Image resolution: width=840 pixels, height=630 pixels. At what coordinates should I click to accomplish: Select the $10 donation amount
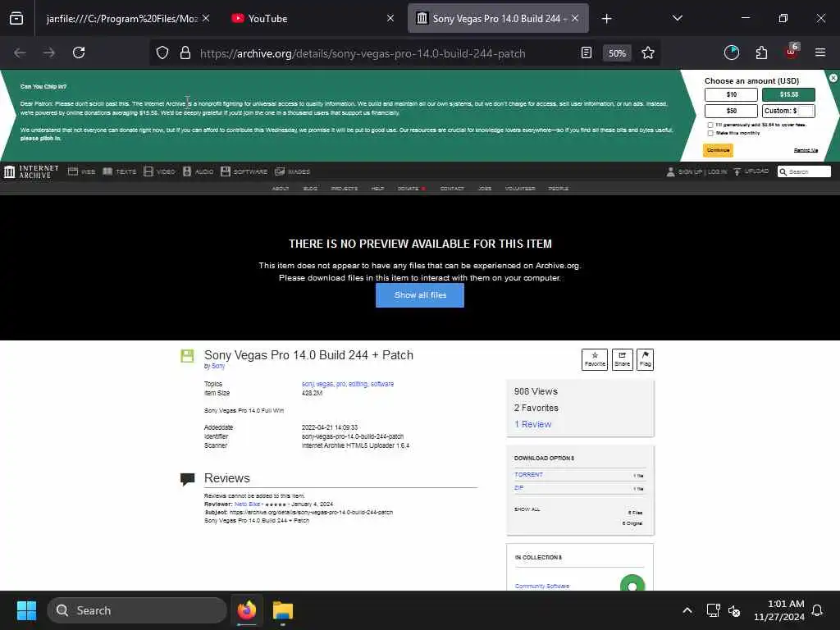coord(731,95)
